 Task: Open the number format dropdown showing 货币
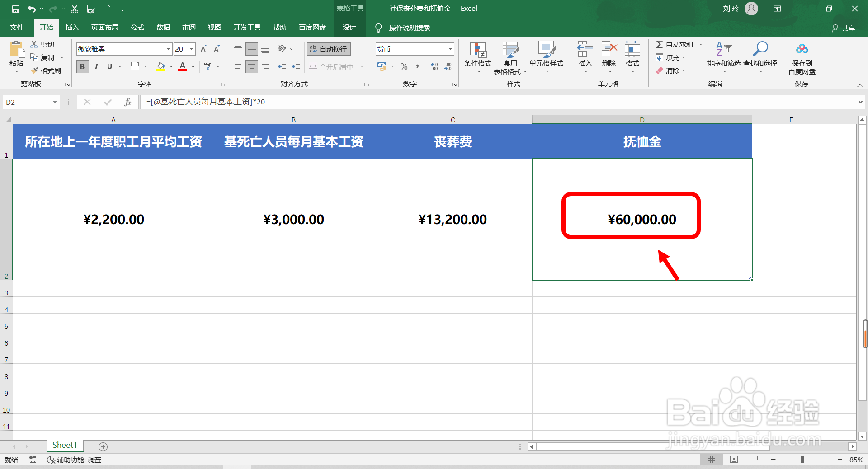(449, 49)
